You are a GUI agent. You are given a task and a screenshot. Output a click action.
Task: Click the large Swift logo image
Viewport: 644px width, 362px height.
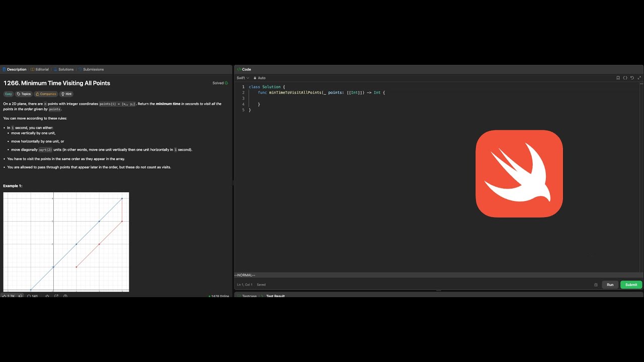pos(519,174)
